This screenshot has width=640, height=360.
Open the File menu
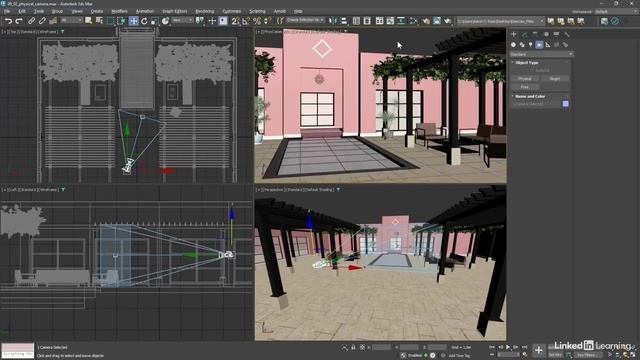(7, 11)
